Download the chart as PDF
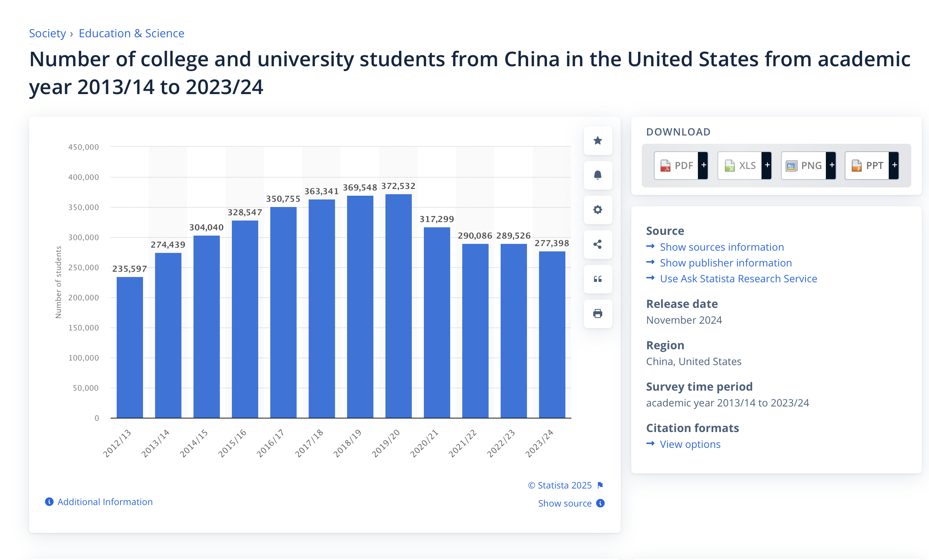Image resolution: width=929 pixels, height=560 pixels. 676,166
